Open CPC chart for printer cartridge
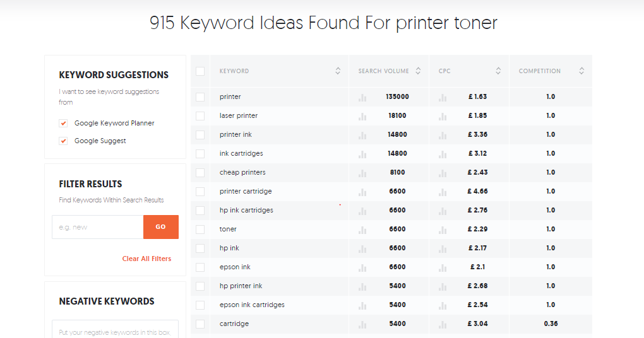Image resolution: width=644 pixels, height=338 pixels. coord(443,192)
